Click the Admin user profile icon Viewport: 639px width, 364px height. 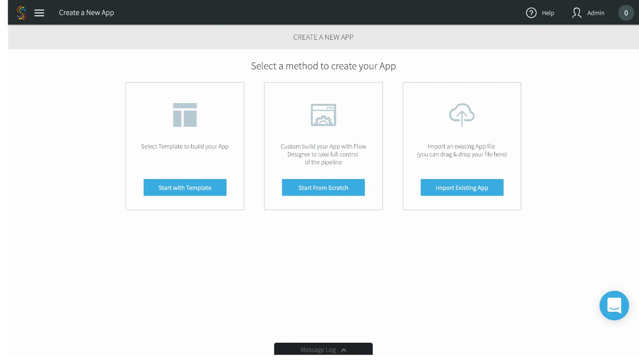click(576, 13)
